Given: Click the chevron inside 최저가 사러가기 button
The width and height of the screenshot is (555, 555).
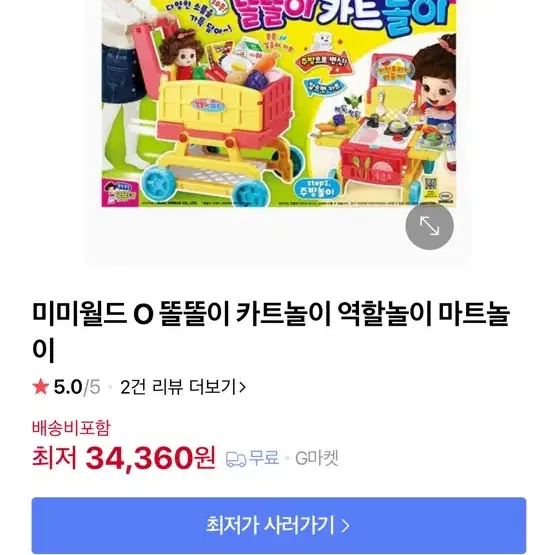Looking at the screenshot, I should [345, 526].
